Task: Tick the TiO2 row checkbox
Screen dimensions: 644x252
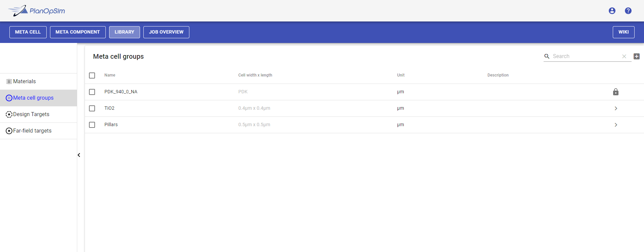Action: pyautogui.click(x=92, y=108)
